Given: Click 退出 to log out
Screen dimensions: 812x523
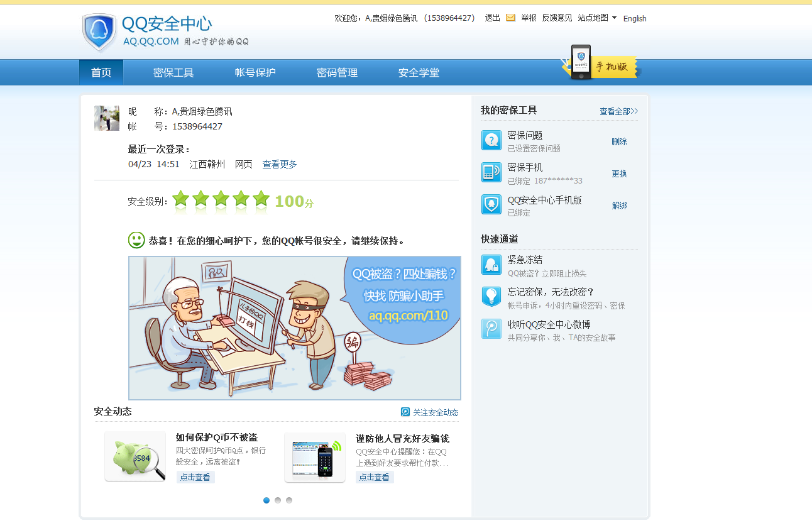Looking at the screenshot, I should pyautogui.click(x=492, y=18).
